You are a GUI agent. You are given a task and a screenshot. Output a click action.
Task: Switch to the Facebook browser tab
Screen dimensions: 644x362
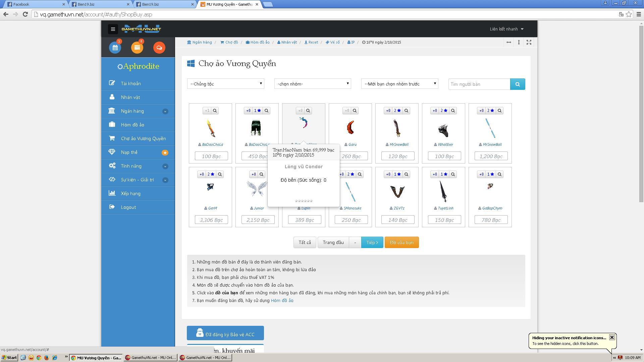[35, 4]
